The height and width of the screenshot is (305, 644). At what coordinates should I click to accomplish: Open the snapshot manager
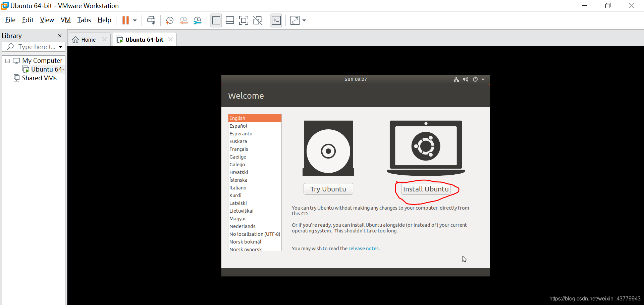(x=198, y=20)
